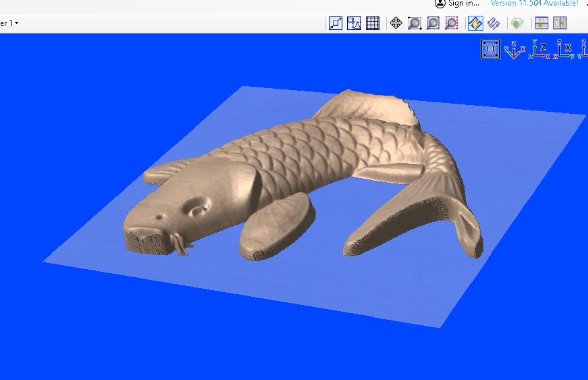Tile windows horizontally

point(540,23)
